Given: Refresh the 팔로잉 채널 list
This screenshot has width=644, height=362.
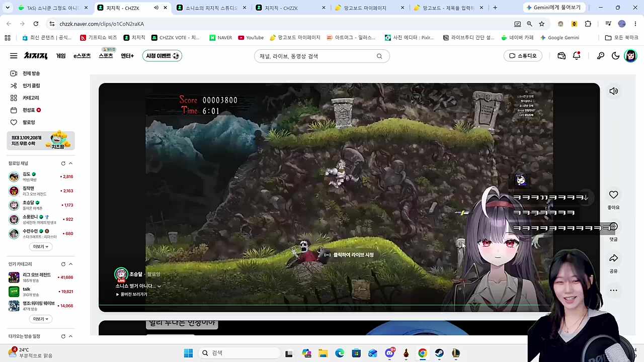Looking at the screenshot, I should click(x=63, y=163).
